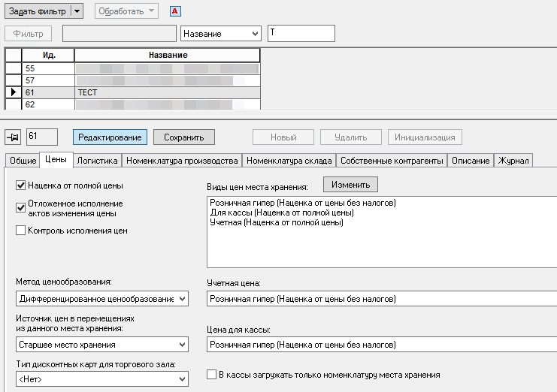
Task: Go to 'Номенклатура производства' tab
Action: (x=182, y=161)
